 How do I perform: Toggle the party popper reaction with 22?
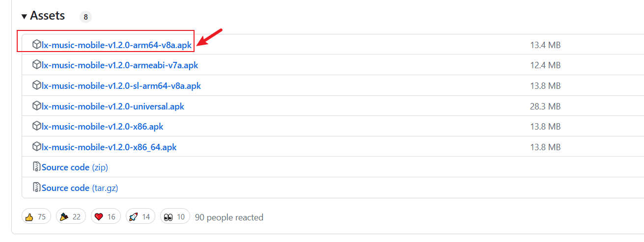pos(71,216)
